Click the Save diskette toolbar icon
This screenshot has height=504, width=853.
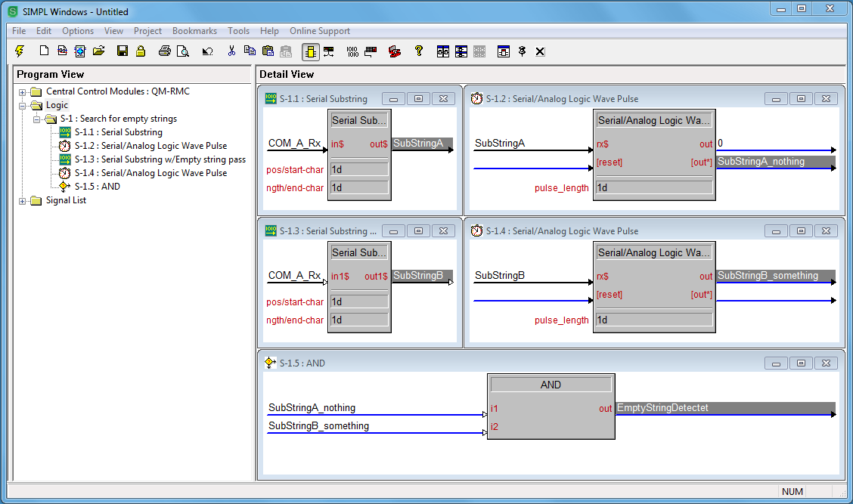[122, 51]
